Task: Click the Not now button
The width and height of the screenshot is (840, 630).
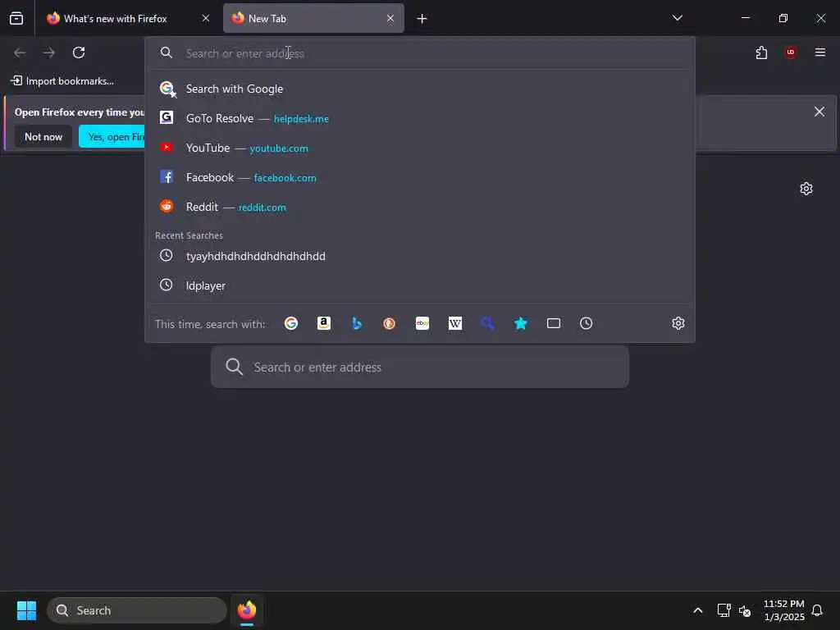Action: (43, 137)
